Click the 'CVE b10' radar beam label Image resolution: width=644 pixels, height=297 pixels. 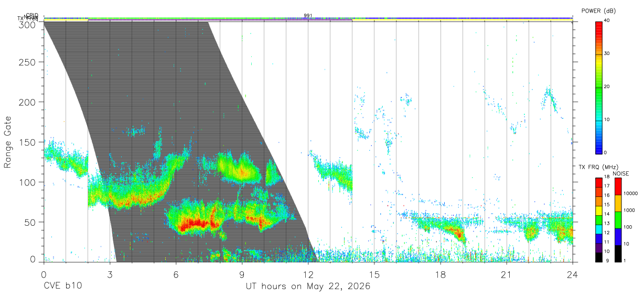tap(62, 287)
